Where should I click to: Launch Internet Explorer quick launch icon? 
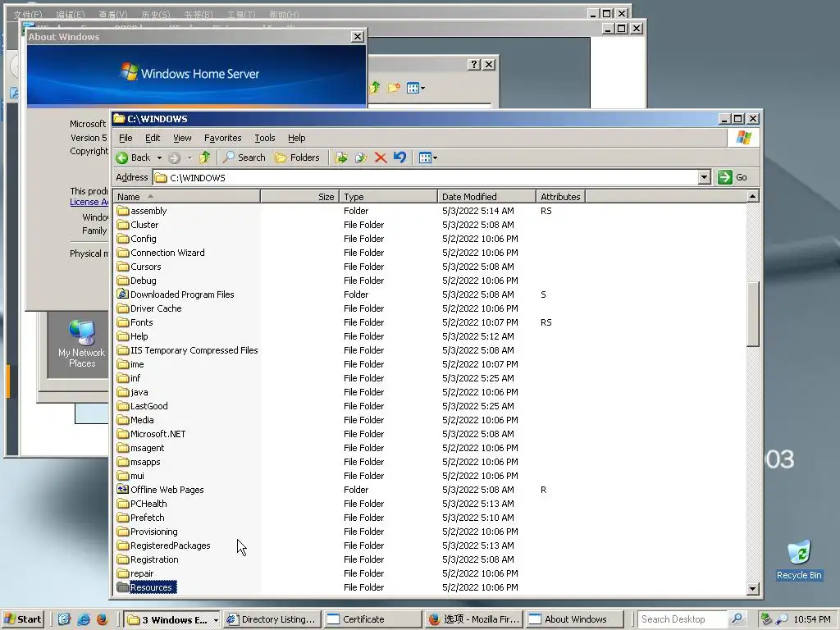(84, 619)
